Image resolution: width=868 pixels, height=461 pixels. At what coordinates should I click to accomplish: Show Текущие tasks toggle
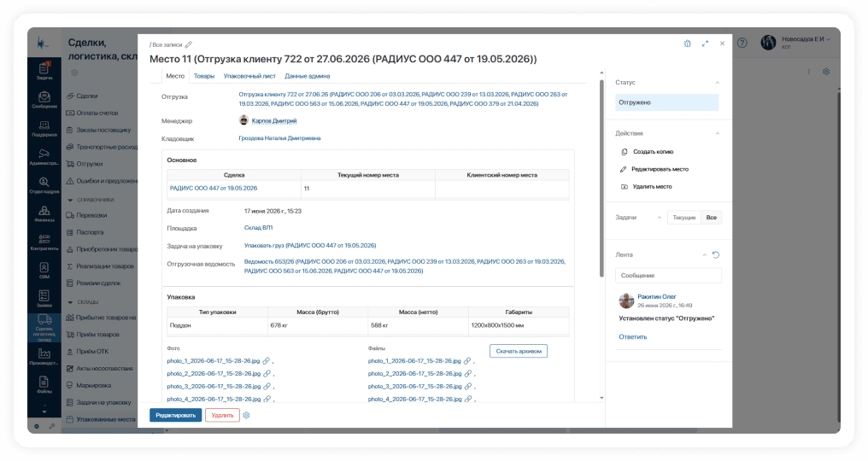(684, 218)
